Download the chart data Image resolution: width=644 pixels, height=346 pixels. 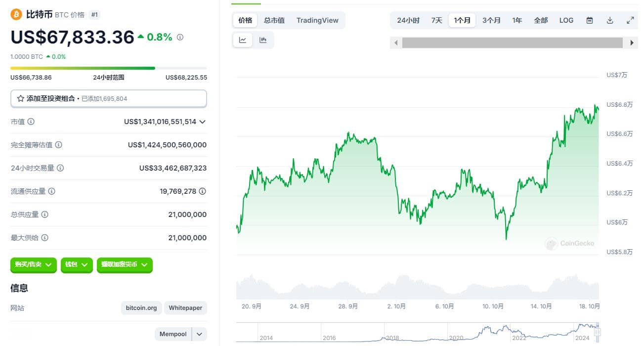(610, 20)
